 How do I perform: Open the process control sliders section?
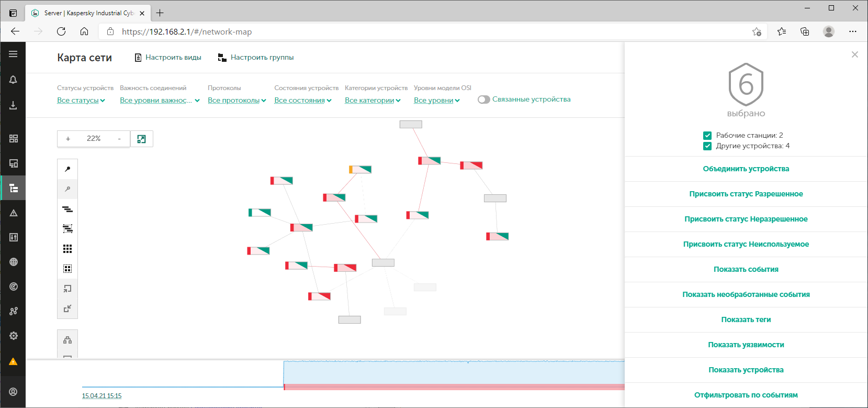[13, 237]
